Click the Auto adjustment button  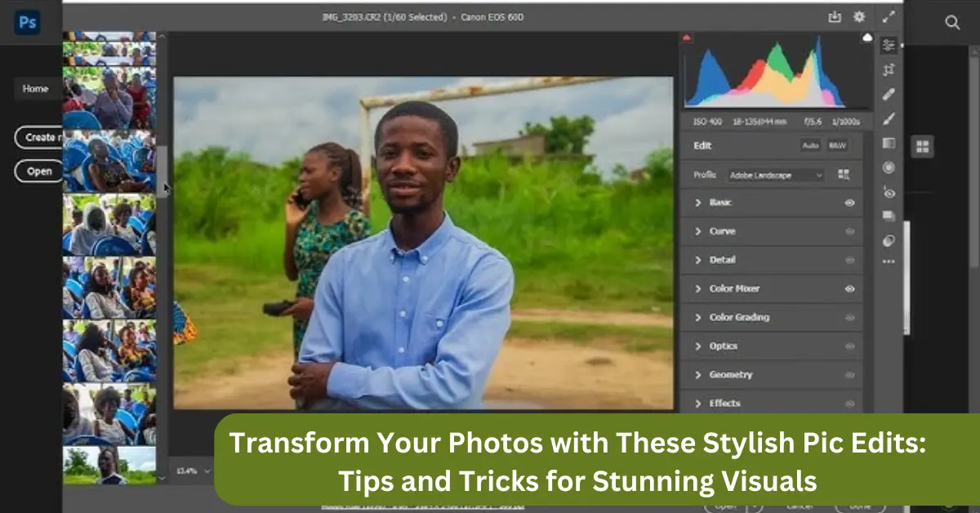(x=810, y=145)
